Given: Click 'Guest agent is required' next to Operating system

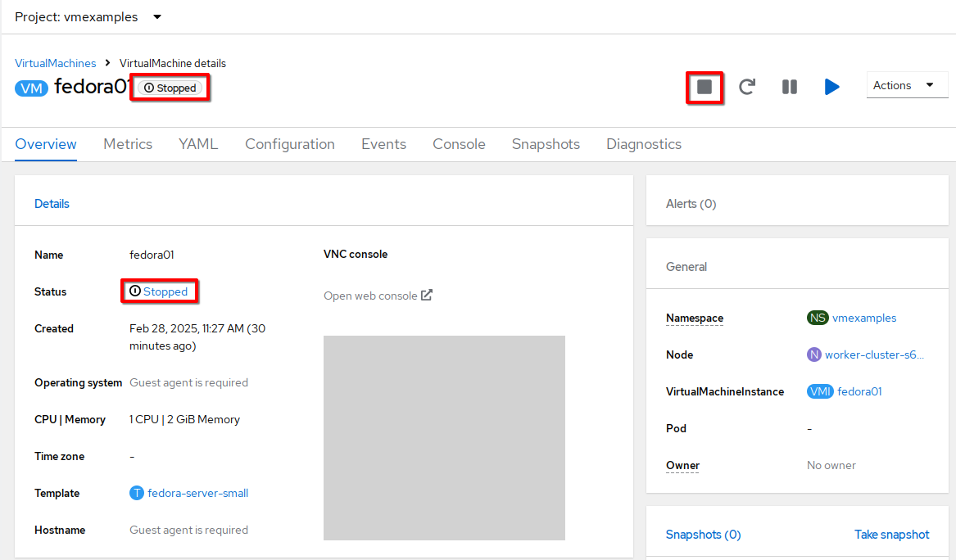Looking at the screenshot, I should coord(189,382).
